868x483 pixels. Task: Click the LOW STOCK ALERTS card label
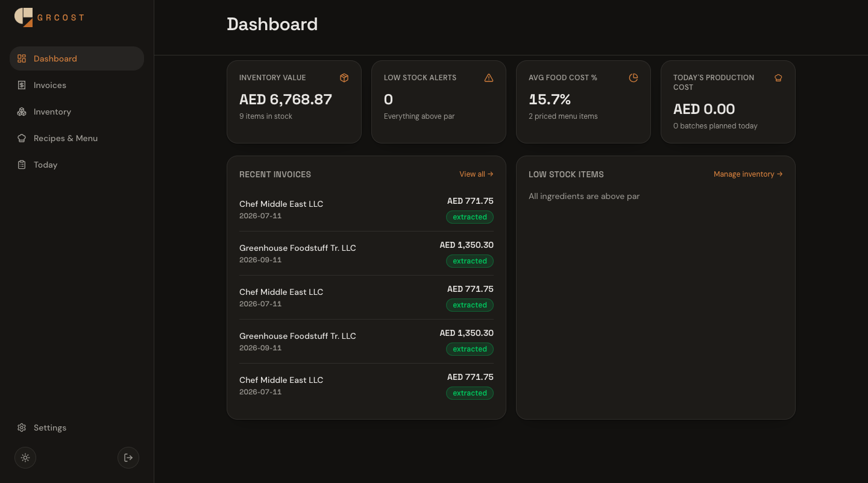(420, 78)
